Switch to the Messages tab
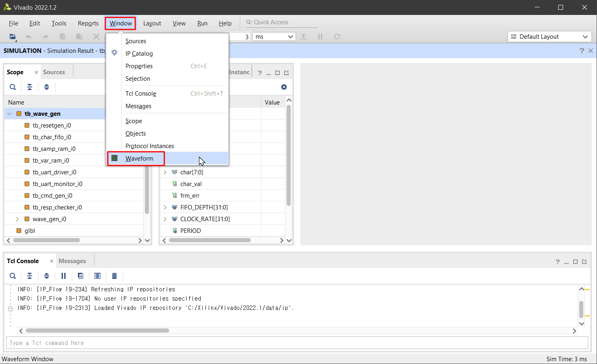 coord(72,261)
